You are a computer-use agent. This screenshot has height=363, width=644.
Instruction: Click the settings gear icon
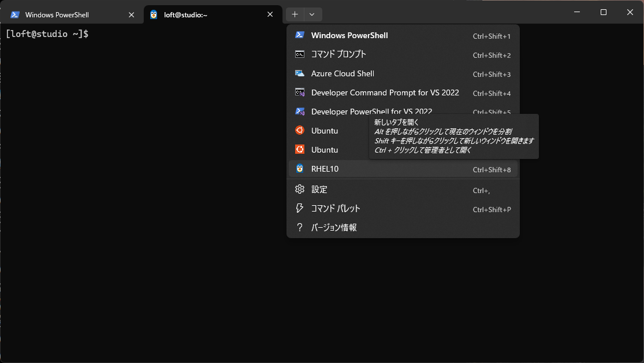pos(300,189)
